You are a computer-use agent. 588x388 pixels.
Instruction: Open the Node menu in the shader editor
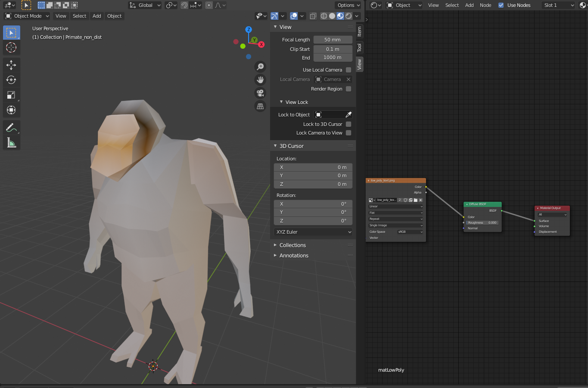coord(485,5)
